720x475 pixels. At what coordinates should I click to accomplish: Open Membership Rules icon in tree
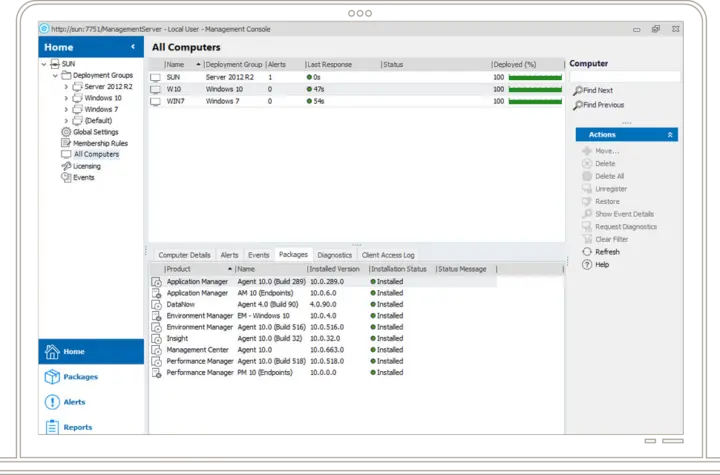click(x=66, y=143)
